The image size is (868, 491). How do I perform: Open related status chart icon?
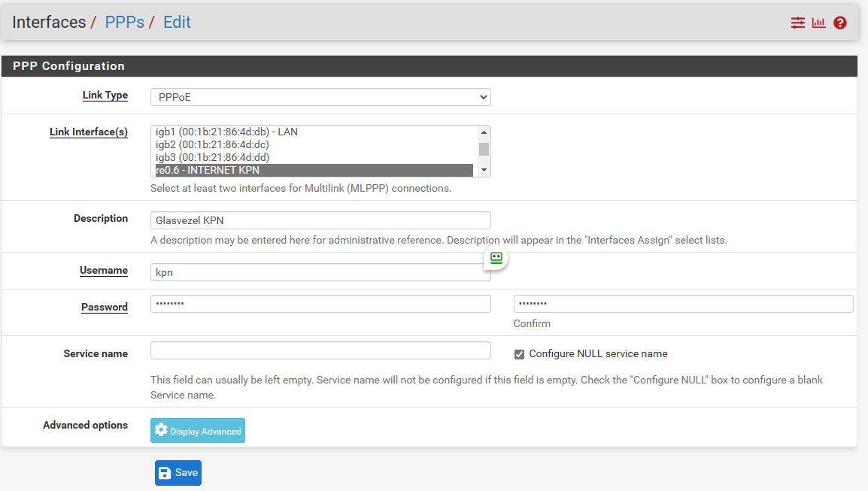[x=818, y=23]
